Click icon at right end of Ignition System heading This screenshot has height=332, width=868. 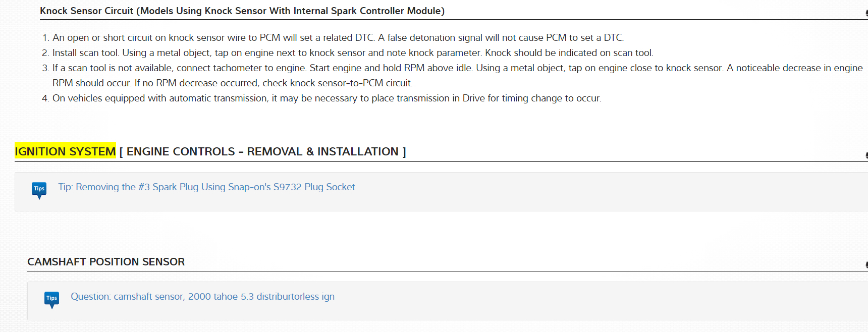pyautogui.click(x=866, y=155)
